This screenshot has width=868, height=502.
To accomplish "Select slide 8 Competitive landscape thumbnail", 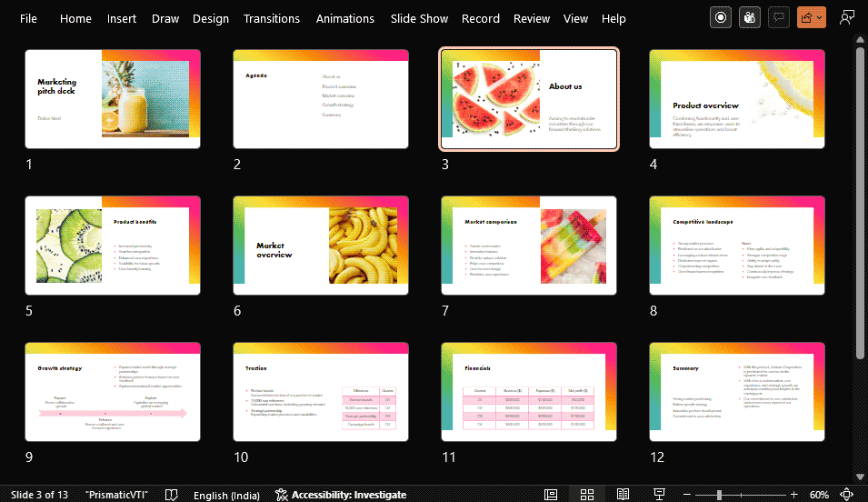I will pyautogui.click(x=737, y=246).
